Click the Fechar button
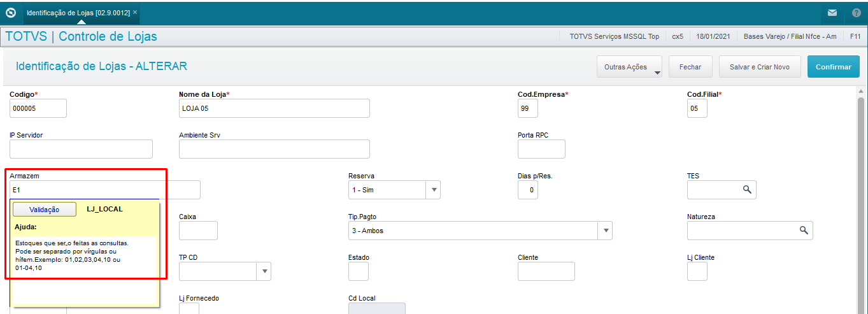 690,67
